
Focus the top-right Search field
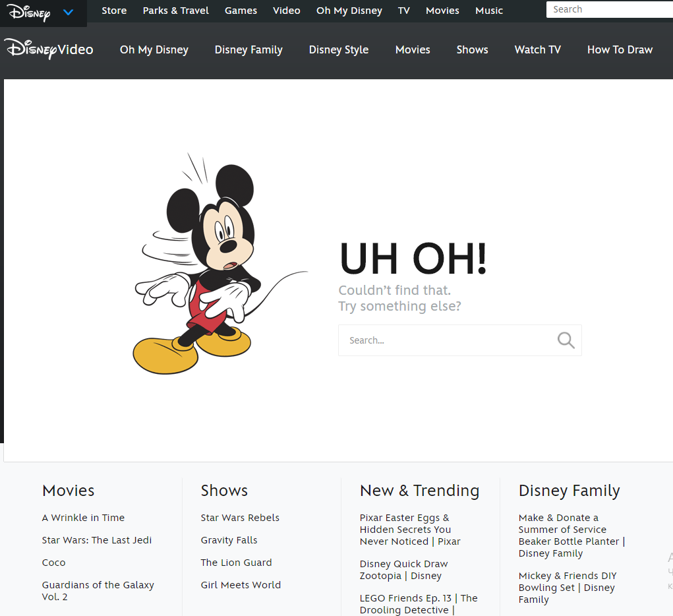click(x=610, y=9)
